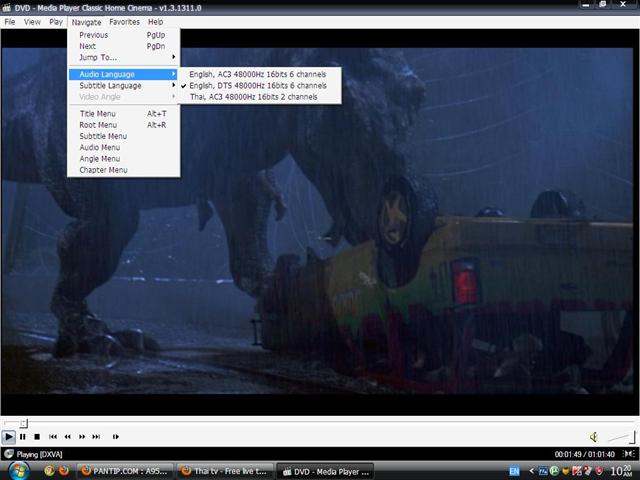Click the disc icon in status bar

pos(8,454)
